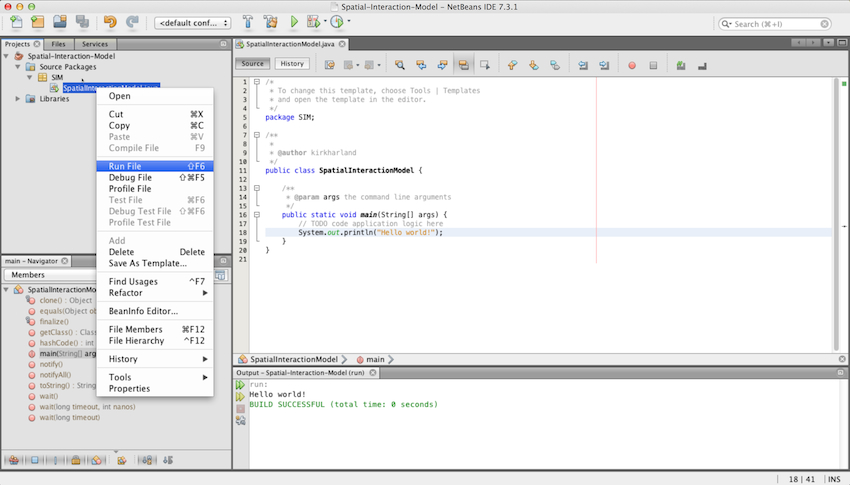Collapse the SIM package node
Viewport: 850px width, 485px height.
click(30, 77)
